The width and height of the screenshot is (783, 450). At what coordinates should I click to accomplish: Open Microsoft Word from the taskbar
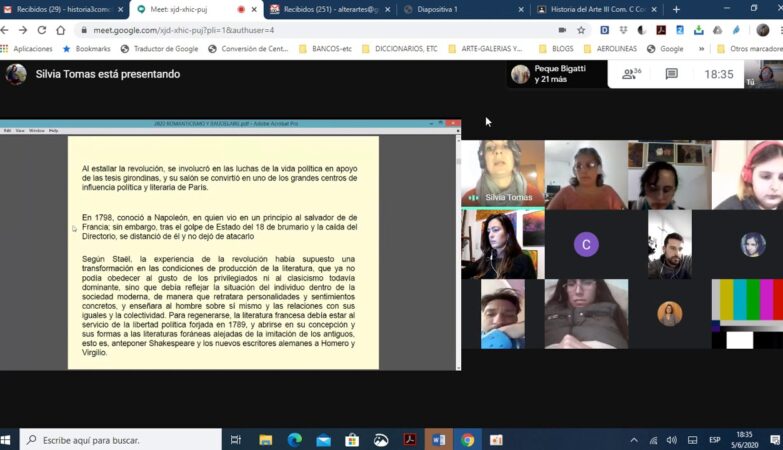[x=438, y=440]
